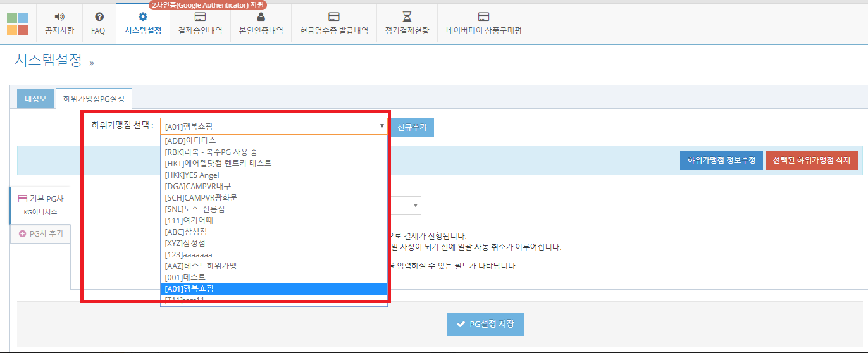The width and height of the screenshot is (868, 353).
Task: Select [ADD]아디다스 option
Action: (x=273, y=140)
